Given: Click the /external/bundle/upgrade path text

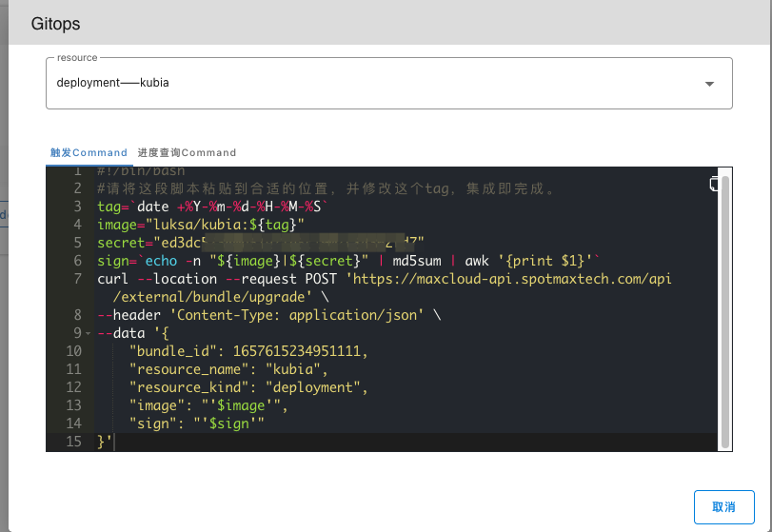Looking at the screenshot, I should tap(212, 297).
